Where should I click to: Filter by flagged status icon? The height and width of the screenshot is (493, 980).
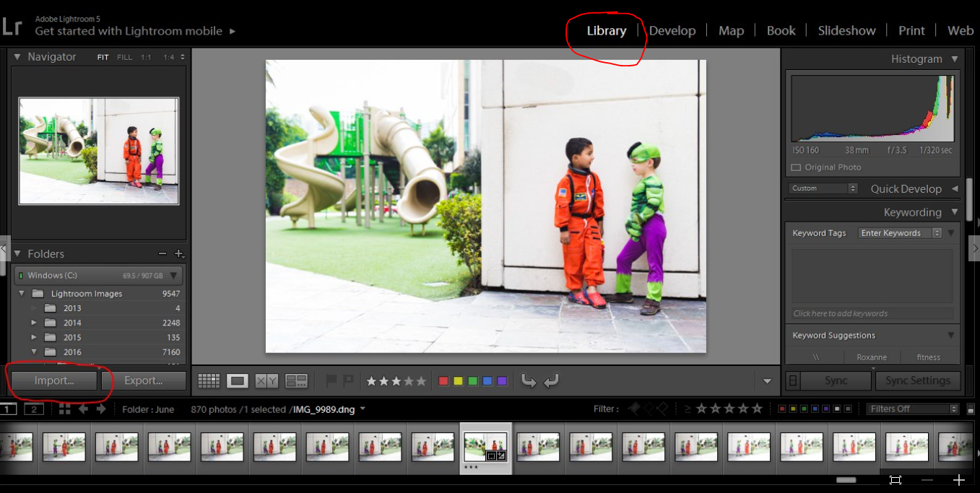(x=633, y=409)
